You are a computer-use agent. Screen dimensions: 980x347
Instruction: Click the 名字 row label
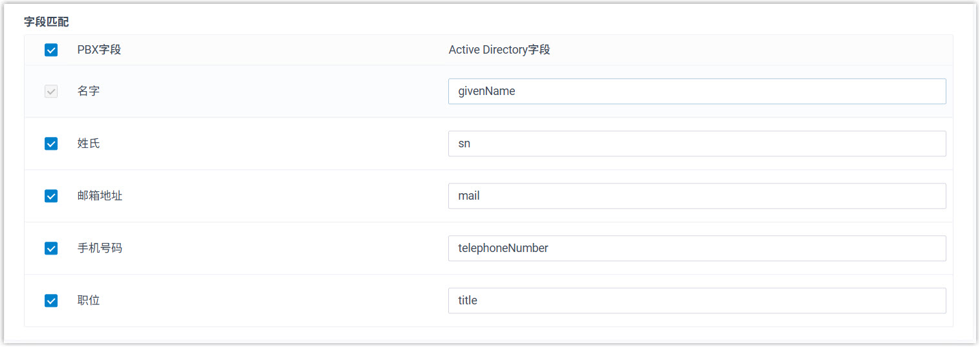[89, 91]
